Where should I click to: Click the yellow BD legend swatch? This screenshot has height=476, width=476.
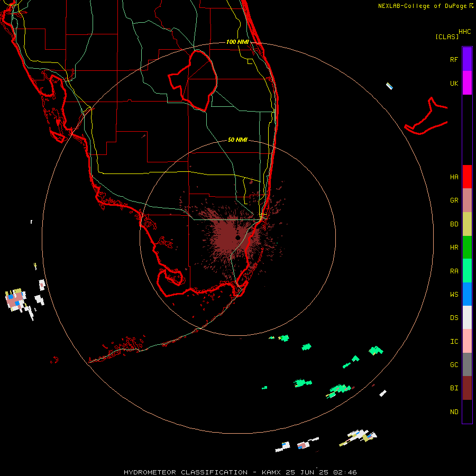pos(467,224)
